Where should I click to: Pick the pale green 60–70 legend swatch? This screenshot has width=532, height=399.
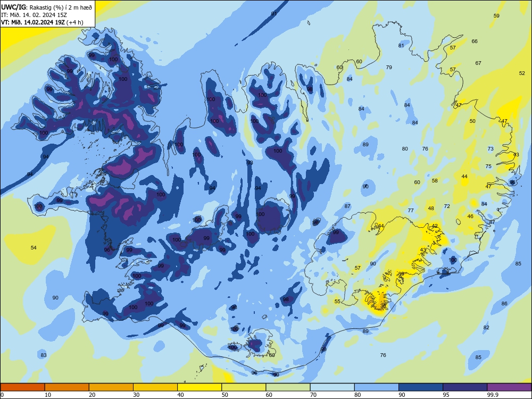[x=288, y=387]
